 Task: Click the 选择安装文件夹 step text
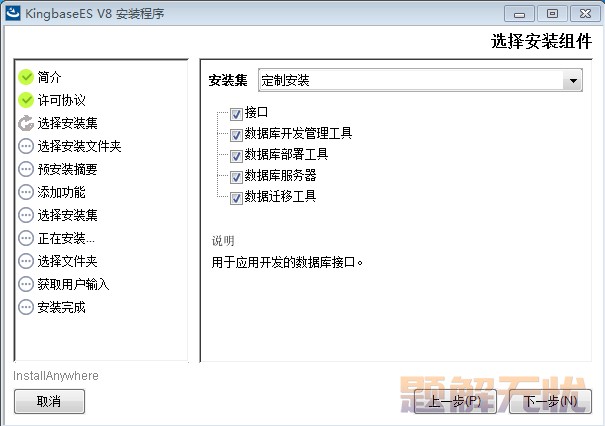coord(79,146)
